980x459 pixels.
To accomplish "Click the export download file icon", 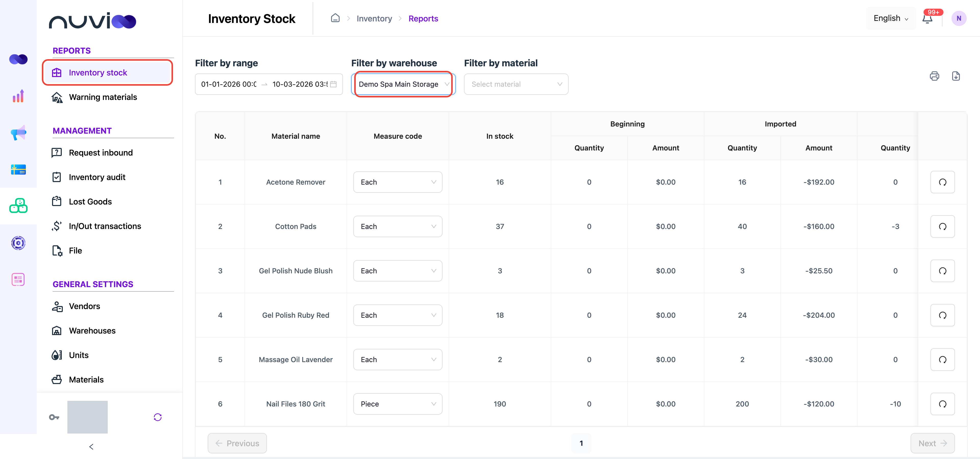I will click(956, 76).
